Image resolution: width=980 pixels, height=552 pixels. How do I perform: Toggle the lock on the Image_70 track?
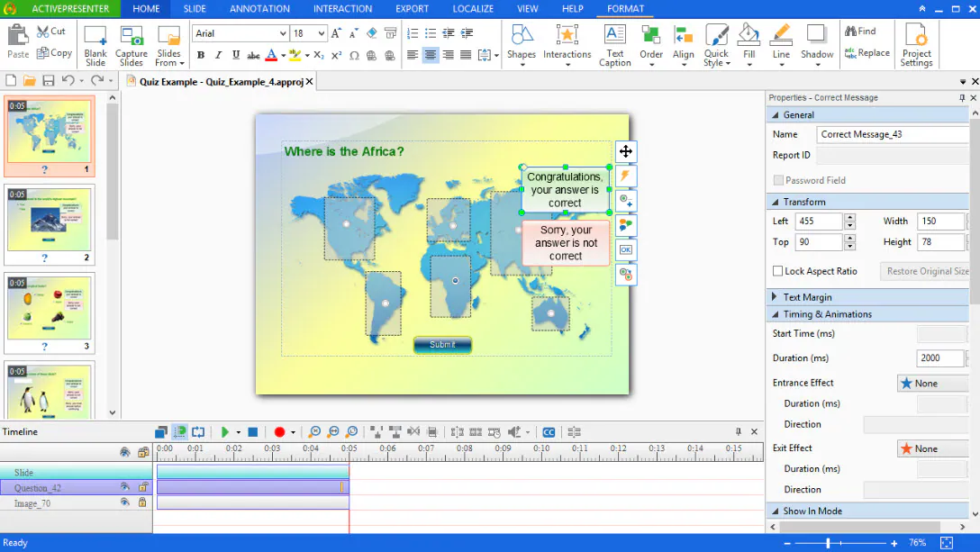142,502
